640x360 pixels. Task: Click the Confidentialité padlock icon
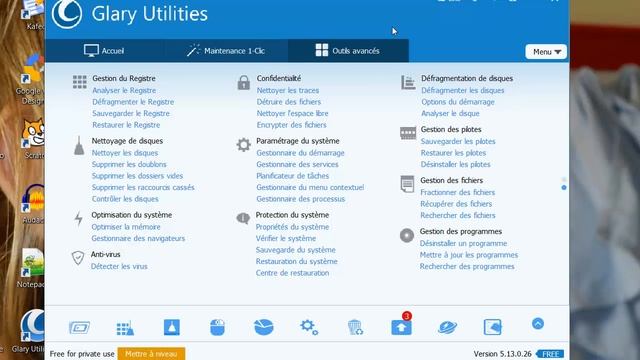click(244, 82)
